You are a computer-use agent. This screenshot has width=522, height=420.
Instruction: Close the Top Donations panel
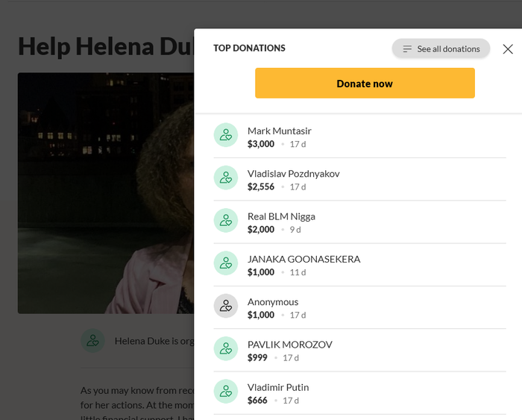508,49
